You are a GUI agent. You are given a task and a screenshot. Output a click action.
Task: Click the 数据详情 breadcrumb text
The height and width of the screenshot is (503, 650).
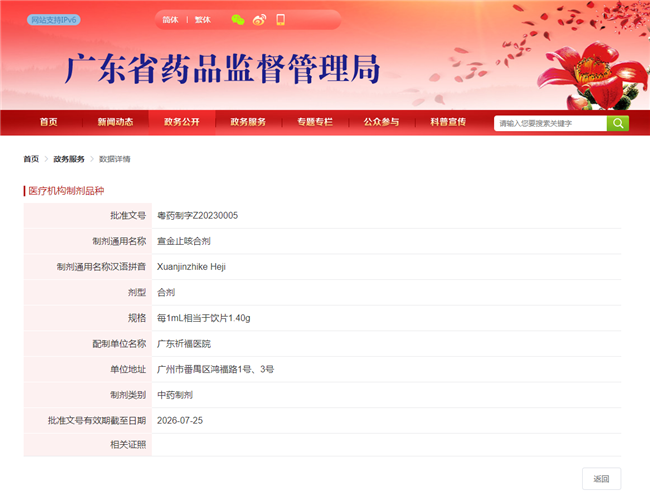[x=115, y=159]
